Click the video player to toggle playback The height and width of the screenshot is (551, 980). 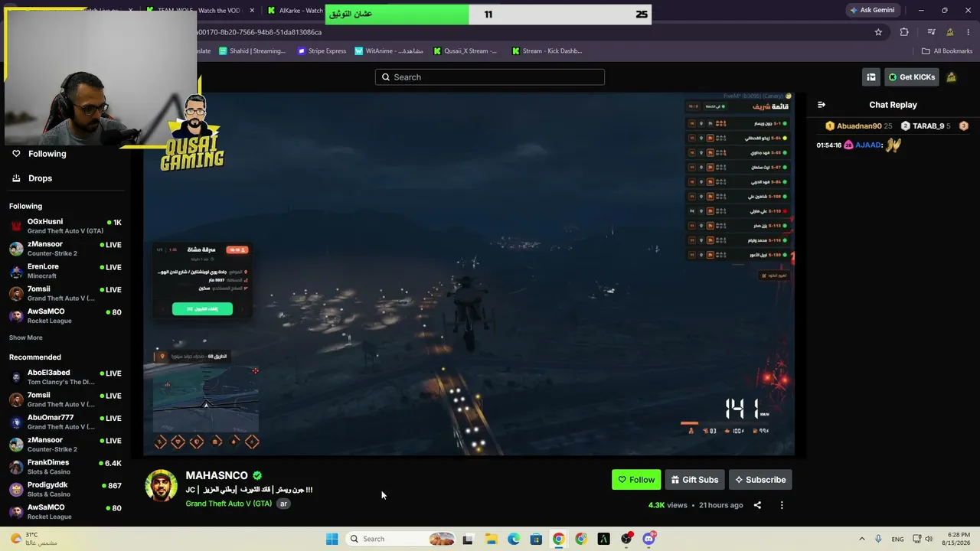tap(469, 274)
